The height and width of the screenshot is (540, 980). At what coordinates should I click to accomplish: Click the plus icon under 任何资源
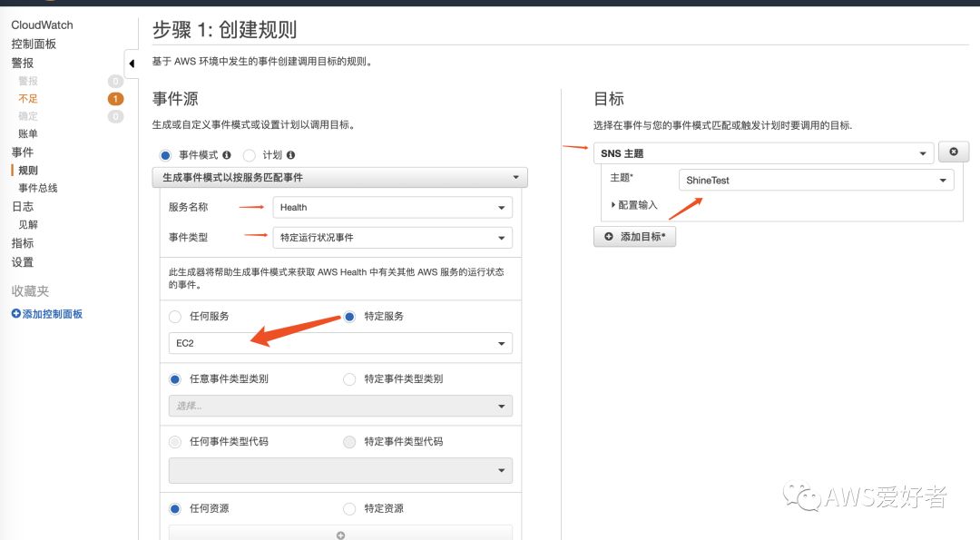pyautogui.click(x=340, y=535)
